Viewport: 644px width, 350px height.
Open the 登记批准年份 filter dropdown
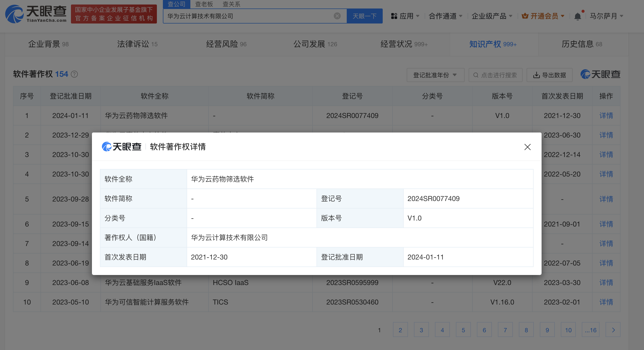pyautogui.click(x=435, y=75)
